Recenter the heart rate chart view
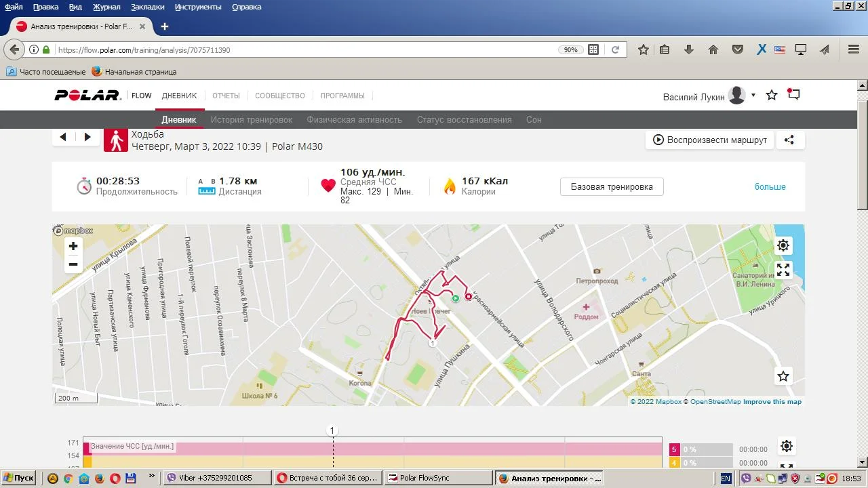 pyautogui.click(x=787, y=446)
